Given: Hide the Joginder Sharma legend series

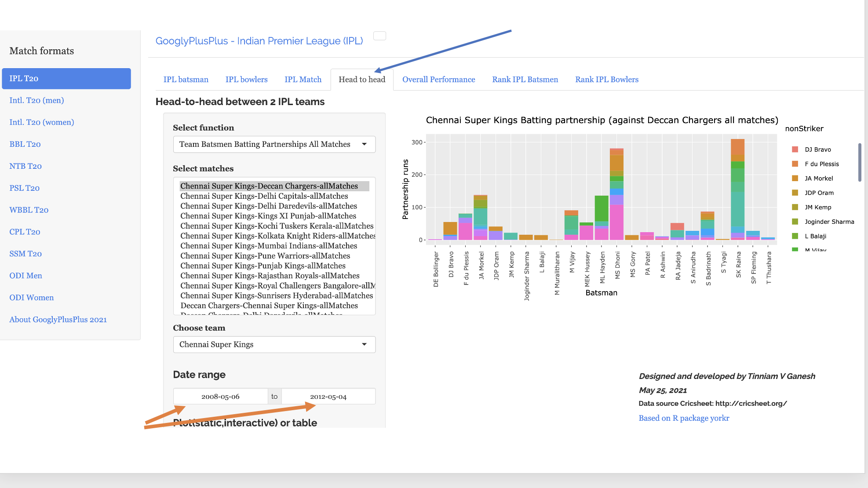Looking at the screenshot, I should coord(828,222).
